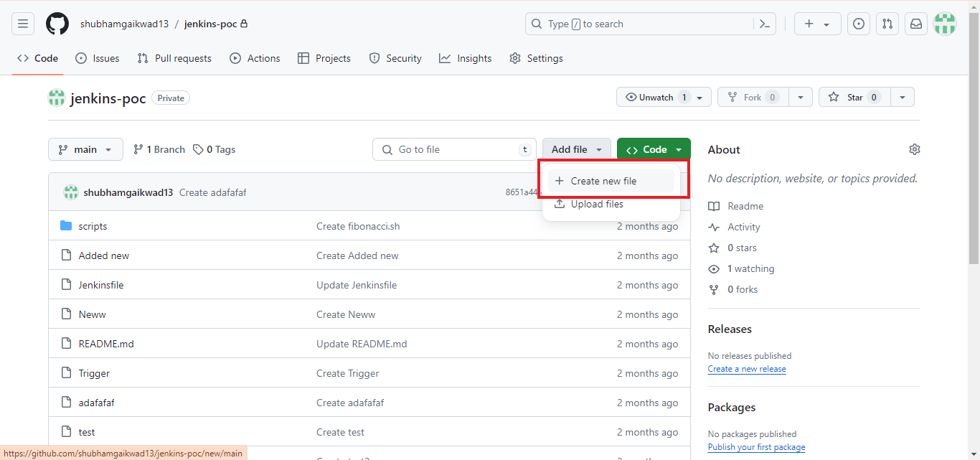Open the scripts folder
Viewport: 980px width, 460px height.
[93, 226]
